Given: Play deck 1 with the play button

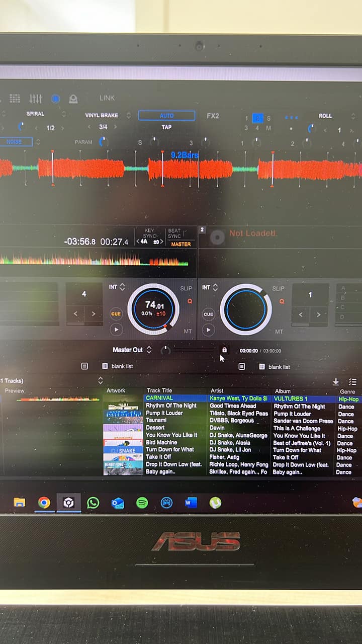Looking at the screenshot, I should coord(116,330).
